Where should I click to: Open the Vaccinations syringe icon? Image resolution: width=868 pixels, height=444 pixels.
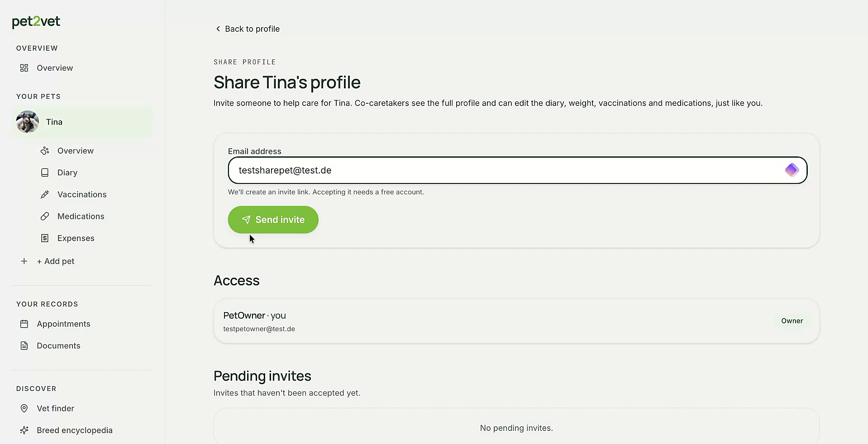click(45, 194)
